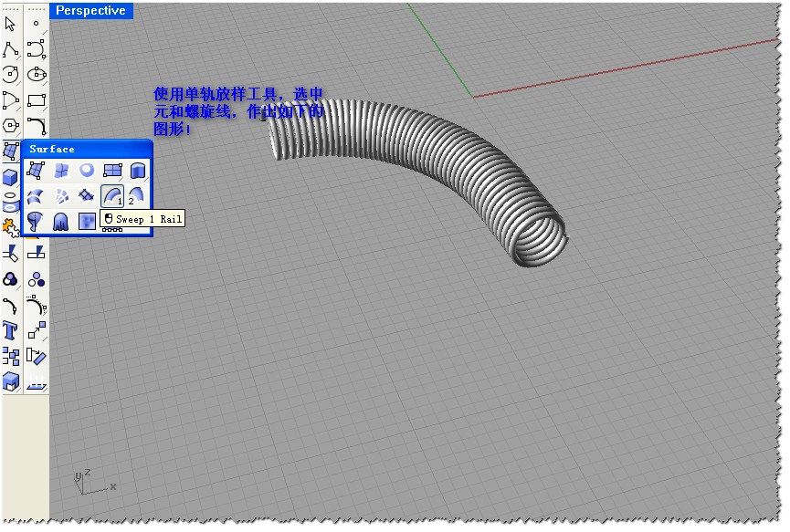Click the dotted arc curve tool
This screenshot has height=532, width=790.
point(37,305)
